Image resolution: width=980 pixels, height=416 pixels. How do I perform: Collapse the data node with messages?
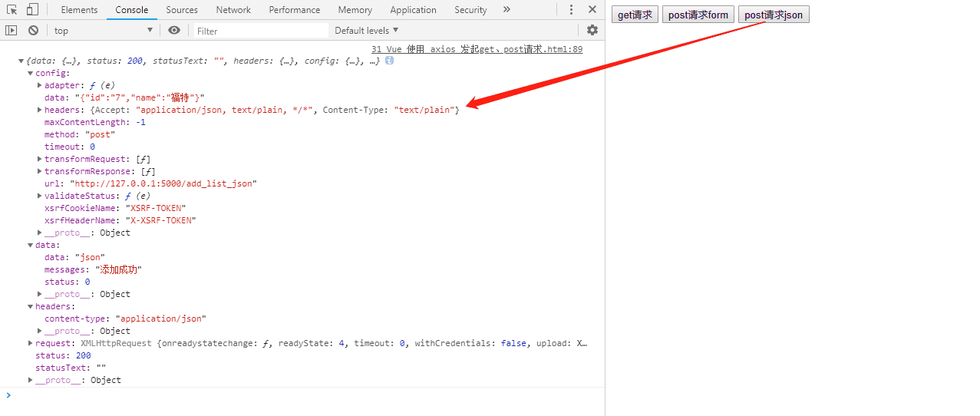(31, 245)
